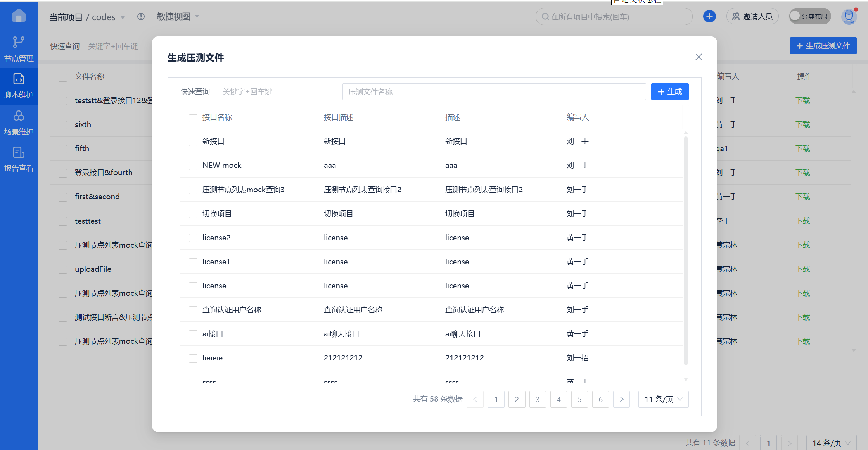Check the NEW mock row checkbox
Viewport: 868px width, 450px height.
coord(193,166)
